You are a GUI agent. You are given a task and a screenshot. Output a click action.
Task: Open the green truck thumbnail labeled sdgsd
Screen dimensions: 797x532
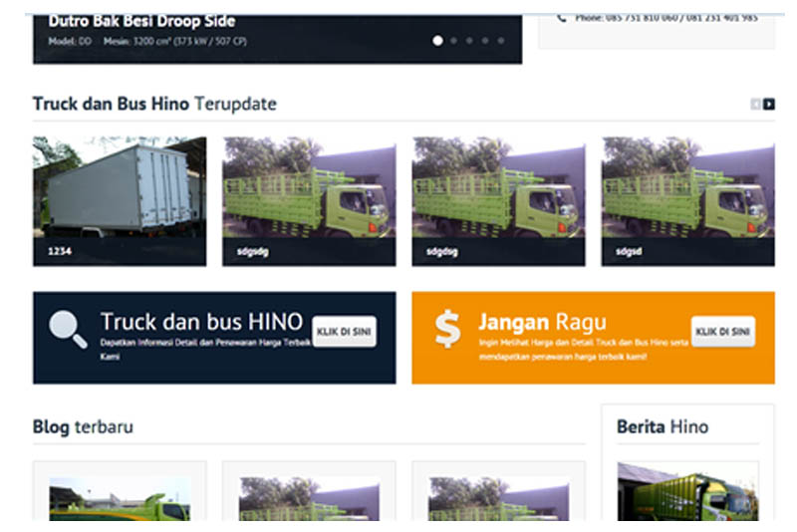687,200
